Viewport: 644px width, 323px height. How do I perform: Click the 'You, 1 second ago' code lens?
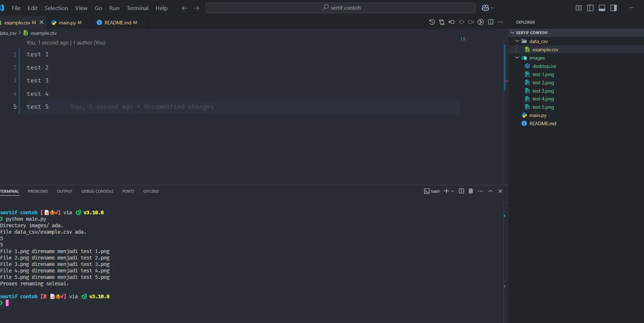[47, 43]
